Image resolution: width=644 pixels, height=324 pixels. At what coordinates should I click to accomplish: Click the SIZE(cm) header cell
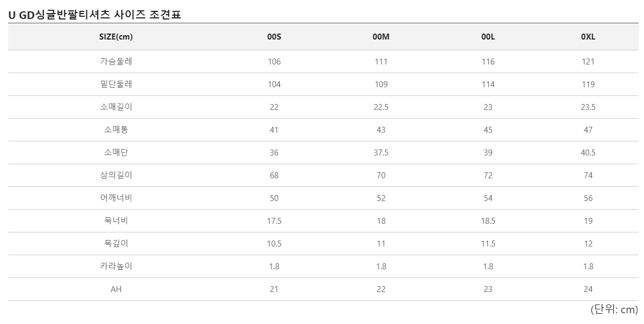point(116,36)
